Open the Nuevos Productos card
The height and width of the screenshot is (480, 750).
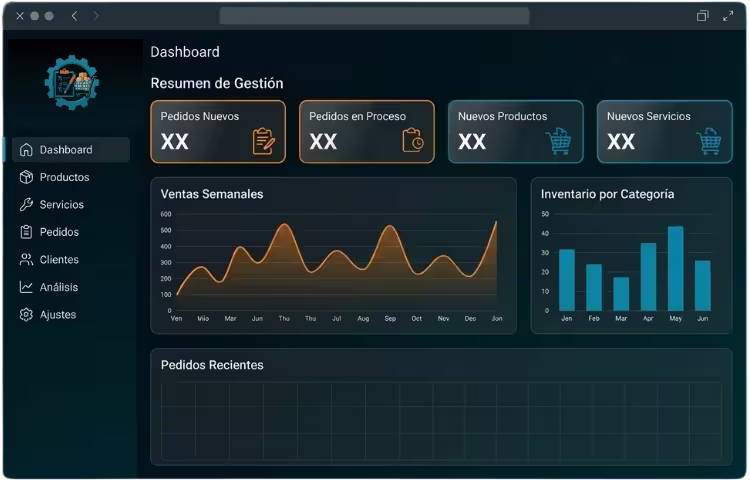[516, 132]
